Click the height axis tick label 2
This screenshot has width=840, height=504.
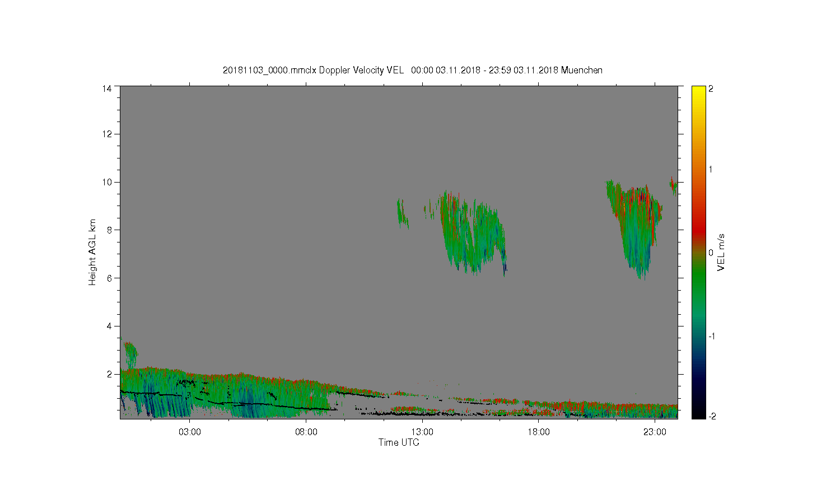(x=109, y=374)
